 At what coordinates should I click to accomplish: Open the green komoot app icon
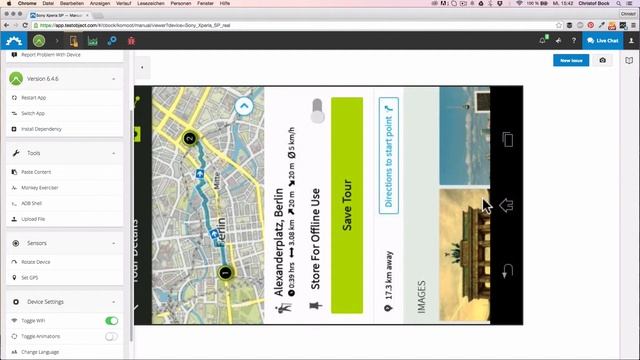39,41
